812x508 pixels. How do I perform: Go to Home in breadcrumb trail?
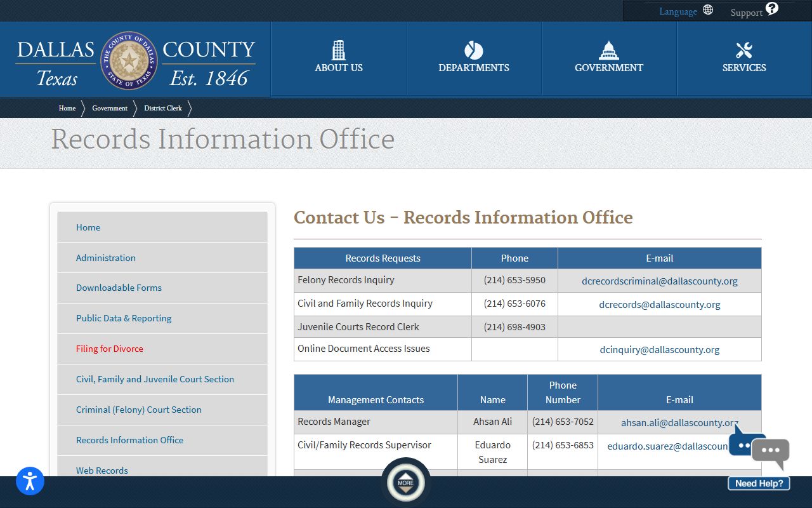click(x=67, y=108)
